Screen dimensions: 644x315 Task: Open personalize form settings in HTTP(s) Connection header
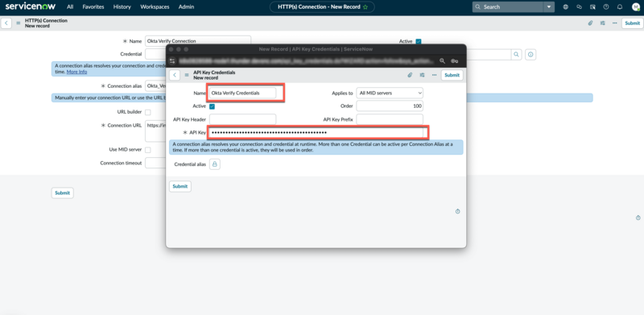(602, 23)
